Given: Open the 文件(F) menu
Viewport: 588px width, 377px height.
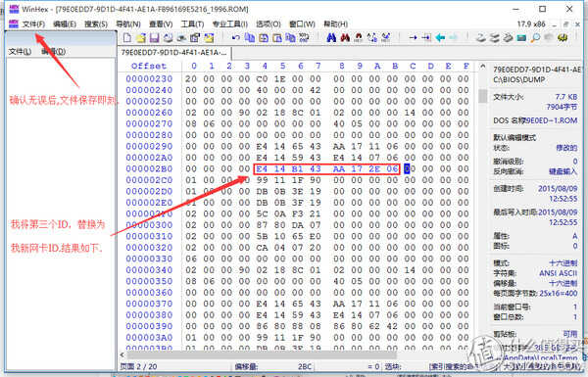Looking at the screenshot, I should (x=33, y=24).
